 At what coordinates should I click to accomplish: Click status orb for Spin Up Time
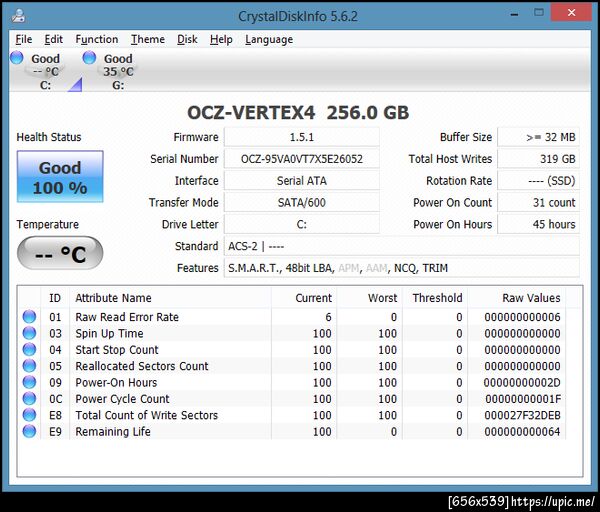(x=29, y=333)
